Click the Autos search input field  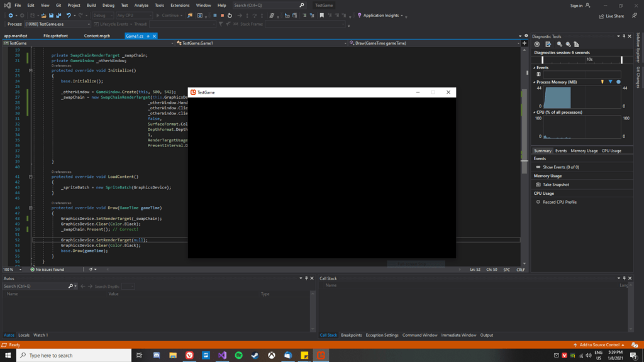(35, 286)
